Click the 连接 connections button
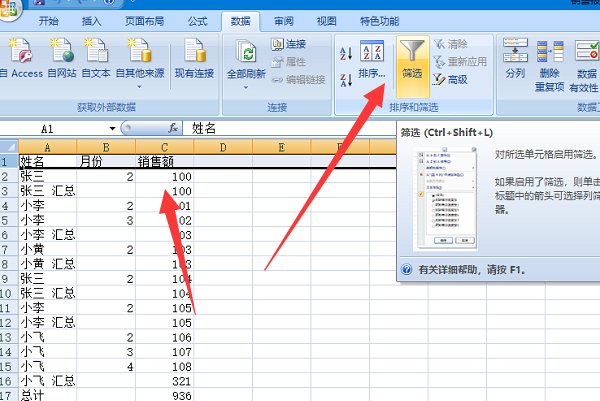The image size is (600, 401). [289, 44]
